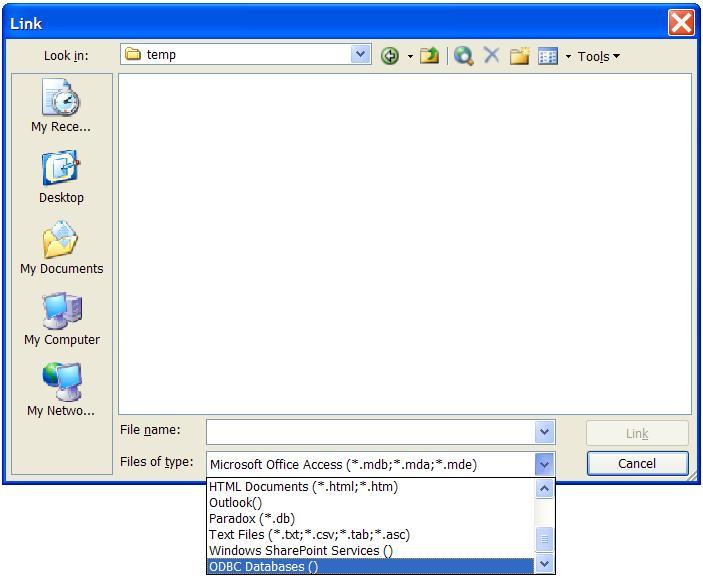This screenshot has width=703, height=579.
Task: Open the Views dropdown arrow
Action: (x=568, y=57)
